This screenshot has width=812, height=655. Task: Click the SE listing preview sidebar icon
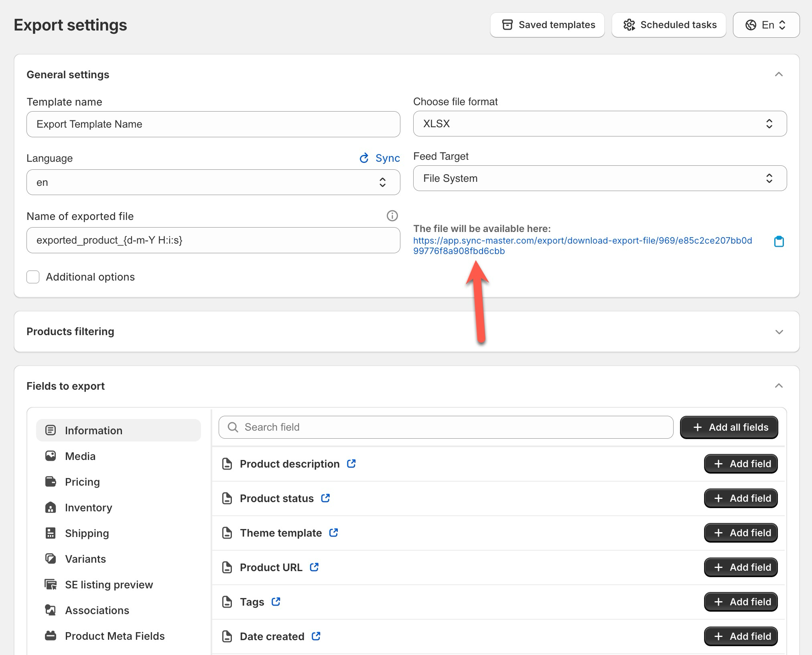tap(51, 584)
